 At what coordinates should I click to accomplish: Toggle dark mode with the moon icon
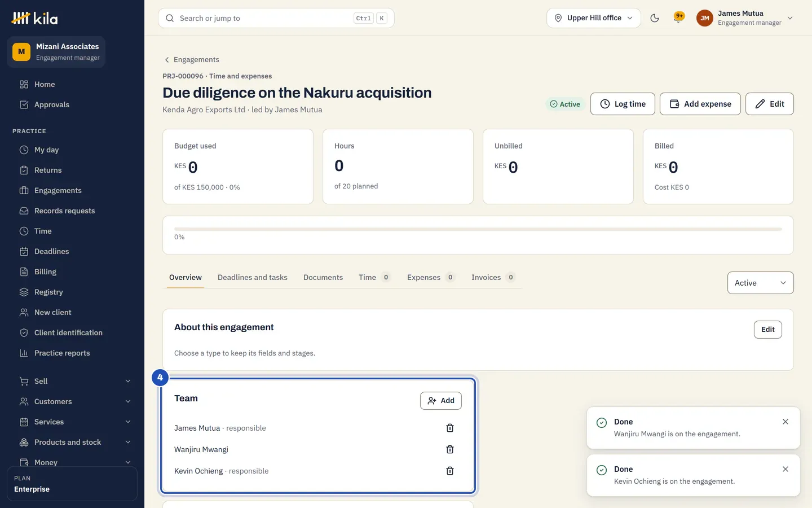655,18
